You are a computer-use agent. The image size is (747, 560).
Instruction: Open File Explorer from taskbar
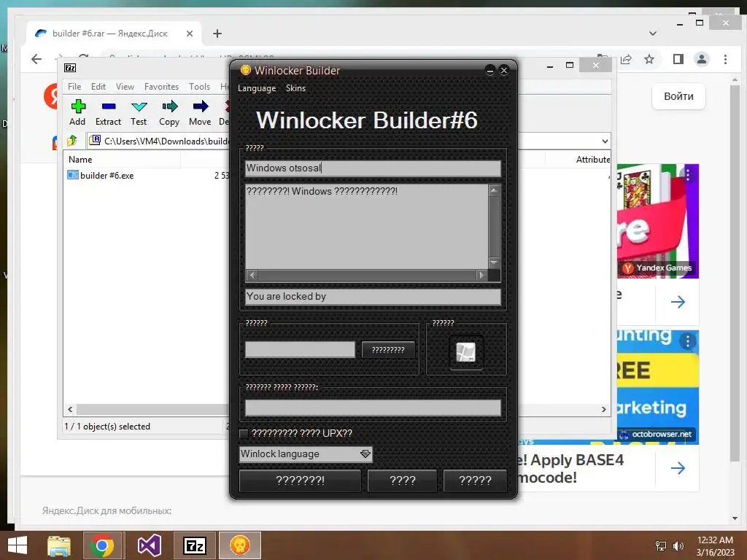(x=58, y=545)
